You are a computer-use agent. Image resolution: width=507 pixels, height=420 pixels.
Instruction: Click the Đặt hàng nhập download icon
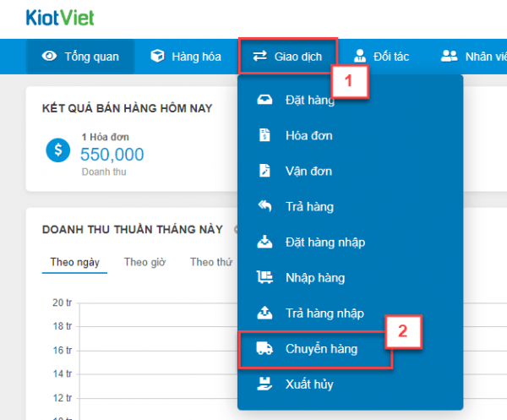(264, 243)
